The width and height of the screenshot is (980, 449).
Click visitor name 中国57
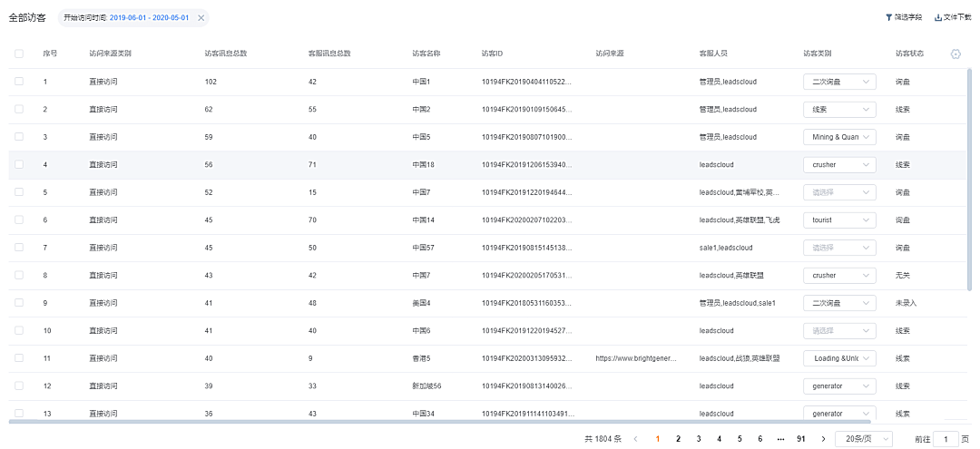point(425,248)
